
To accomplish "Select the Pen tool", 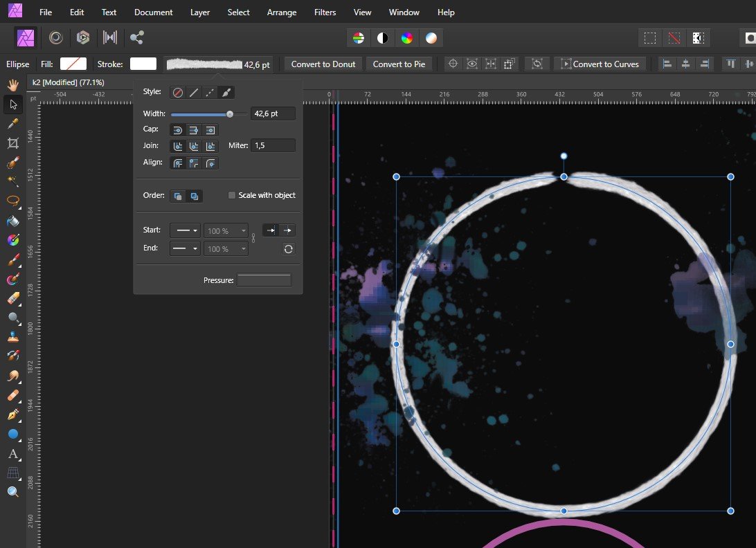I will coord(13,414).
